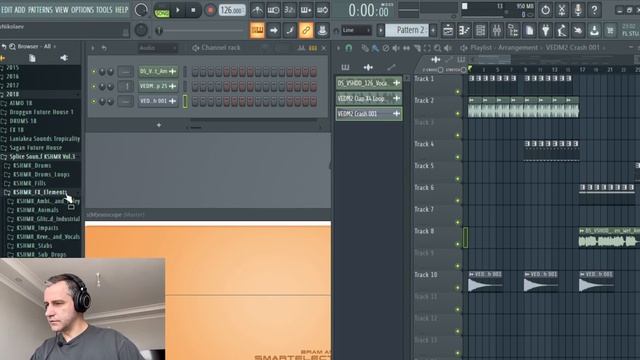Open the VIEW menu
640x360 pixels.
pyautogui.click(x=62, y=9)
